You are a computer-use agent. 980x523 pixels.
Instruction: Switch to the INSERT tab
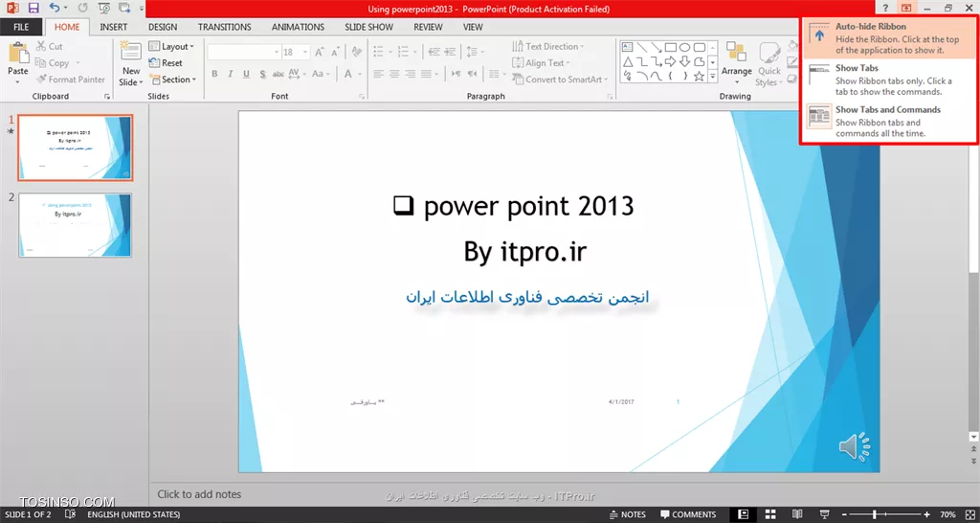click(114, 27)
